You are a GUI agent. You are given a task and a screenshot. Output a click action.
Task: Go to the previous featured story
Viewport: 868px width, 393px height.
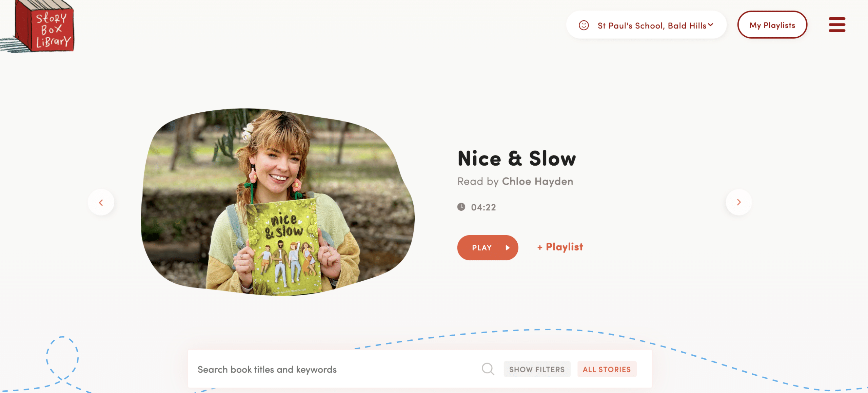(101, 202)
